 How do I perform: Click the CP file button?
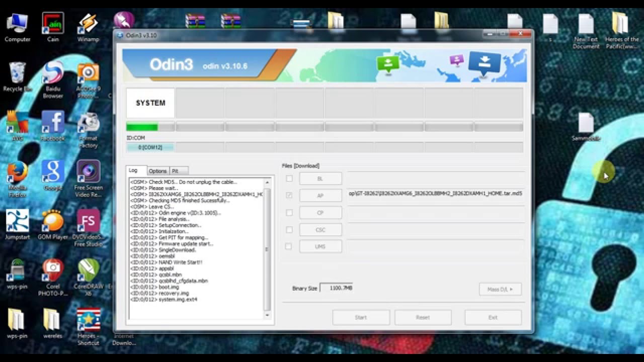(x=320, y=213)
